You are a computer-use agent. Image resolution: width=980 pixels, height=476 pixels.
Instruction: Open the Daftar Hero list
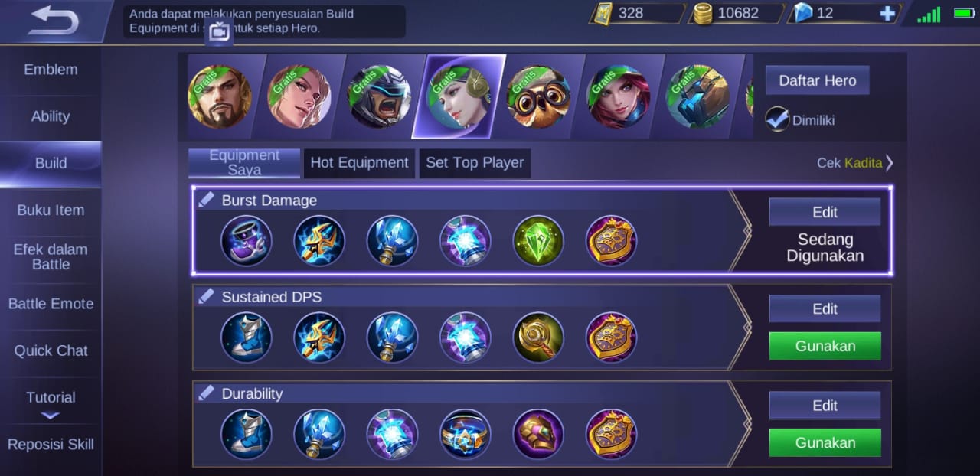click(x=817, y=80)
